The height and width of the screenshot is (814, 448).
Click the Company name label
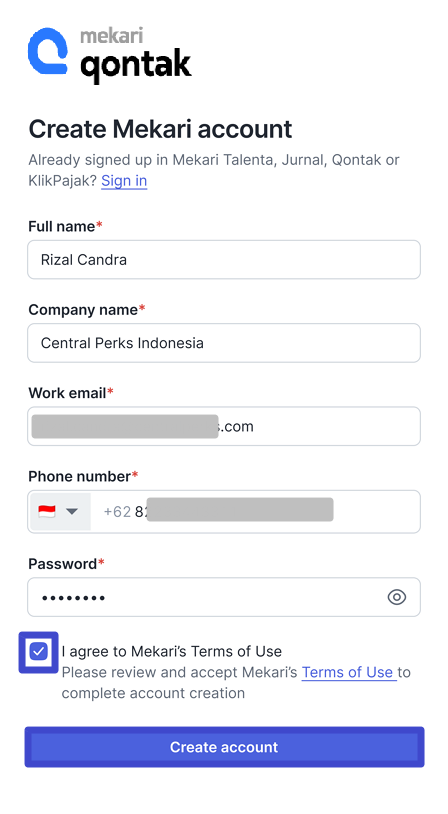click(x=87, y=309)
